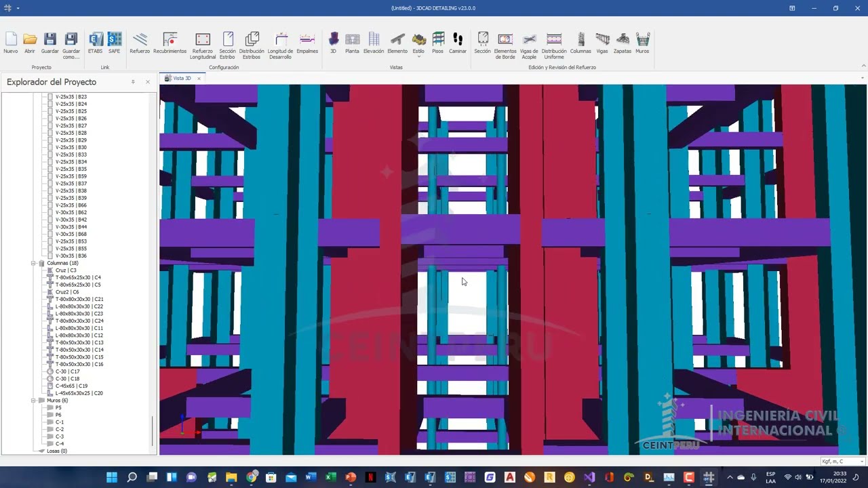Link to ETABS model
The image size is (868, 488).
pos(96,43)
